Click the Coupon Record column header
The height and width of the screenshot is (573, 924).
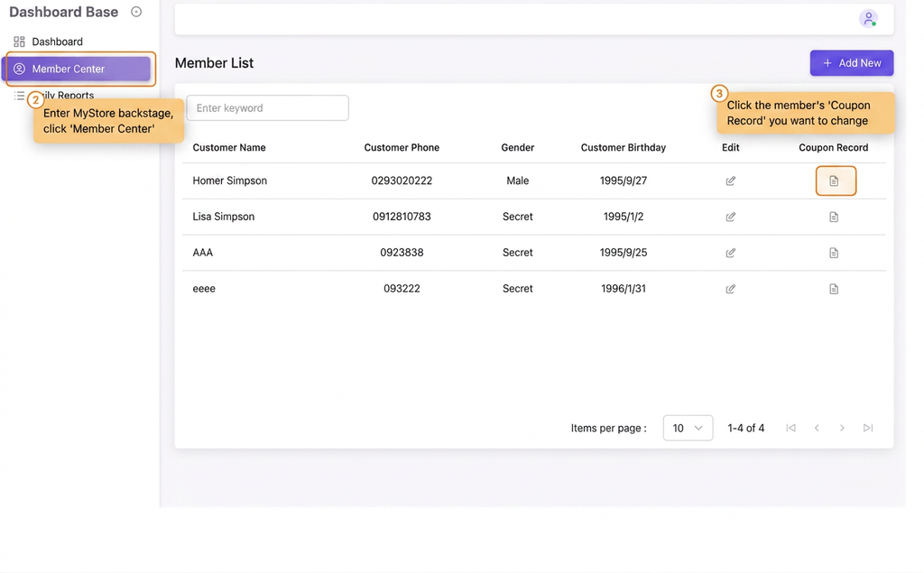click(x=833, y=147)
